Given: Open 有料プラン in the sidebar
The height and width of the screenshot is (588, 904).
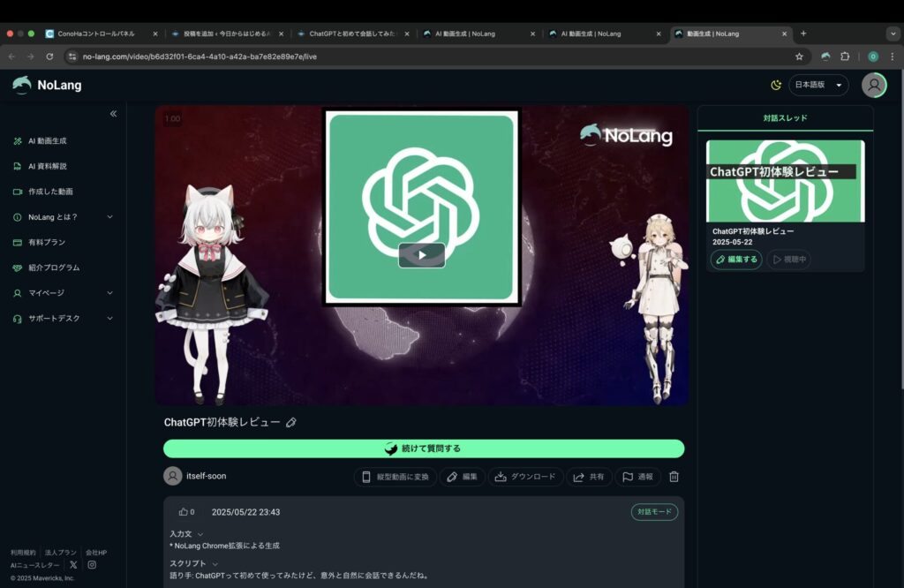Looking at the screenshot, I should (x=47, y=242).
